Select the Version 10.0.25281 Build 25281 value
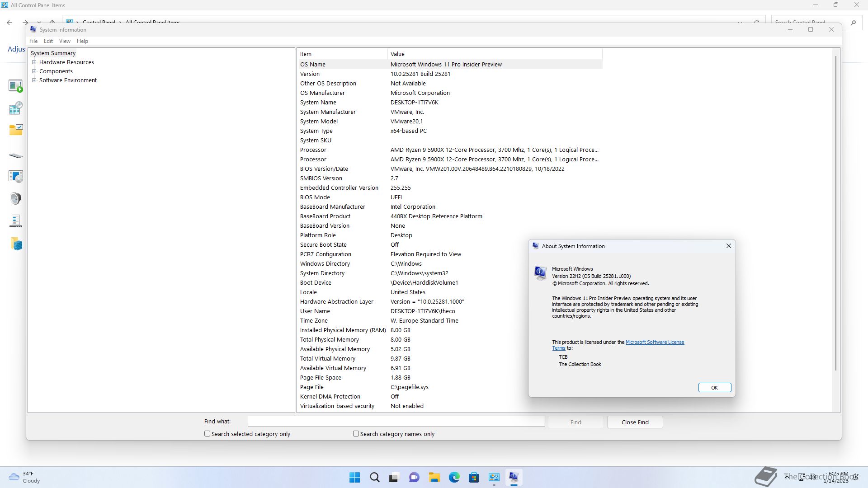868x488 pixels. [420, 74]
